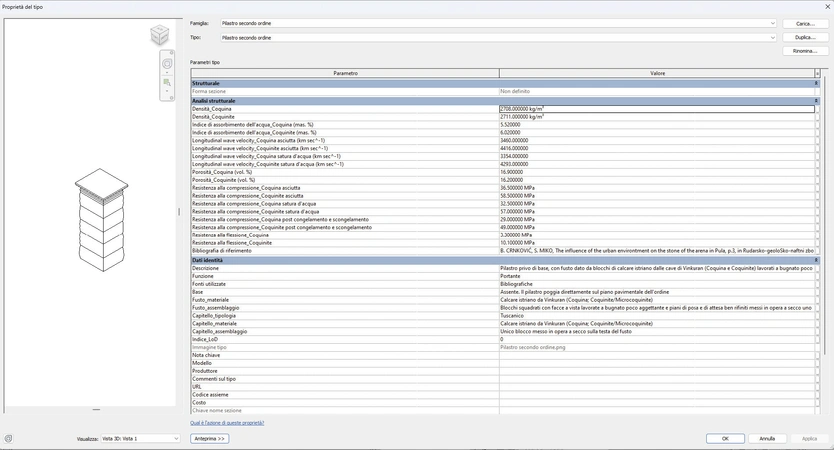The width and height of the screenshot is (834, 450).
Task: Click the Parametro column header
Action: 345,73
